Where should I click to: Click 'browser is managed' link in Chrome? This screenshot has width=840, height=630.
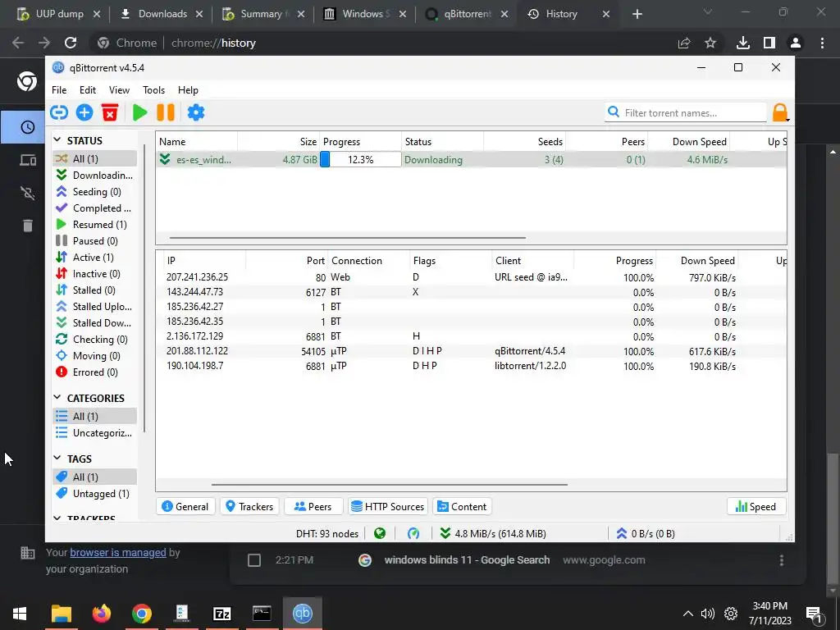118,552
